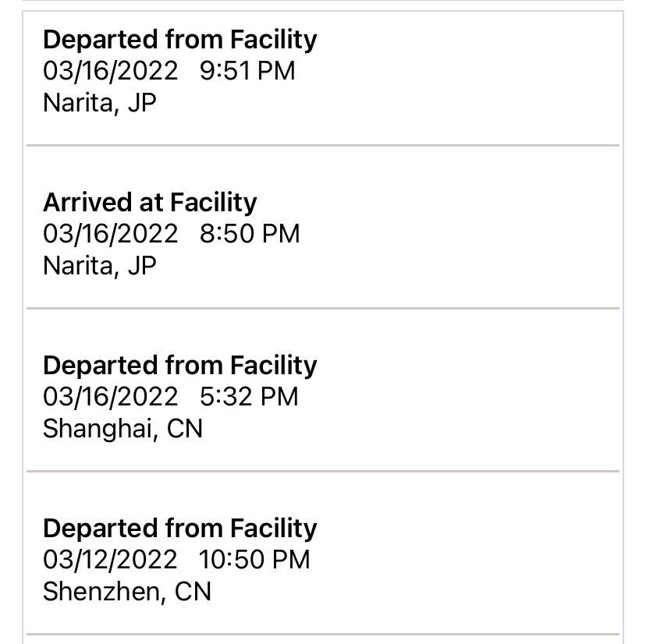
Task: Click the 5:32 PM timestamp
Action: tap(249, 397)
